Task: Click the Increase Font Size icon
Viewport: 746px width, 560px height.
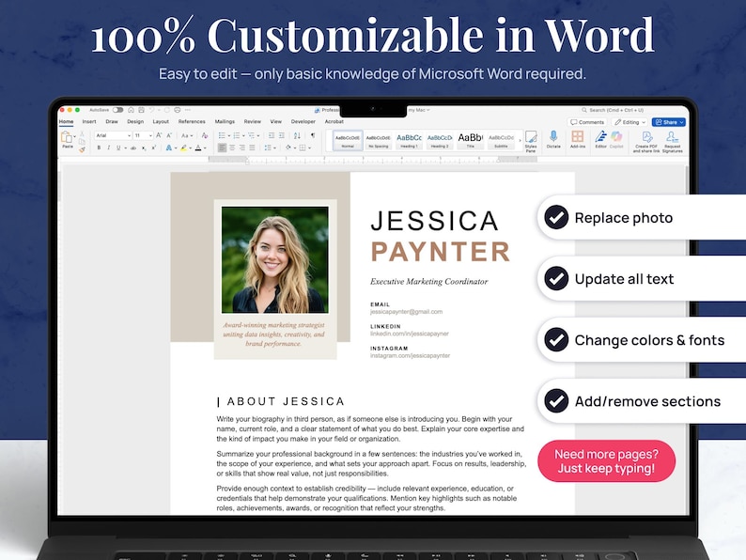Action: tap(159, 135)
